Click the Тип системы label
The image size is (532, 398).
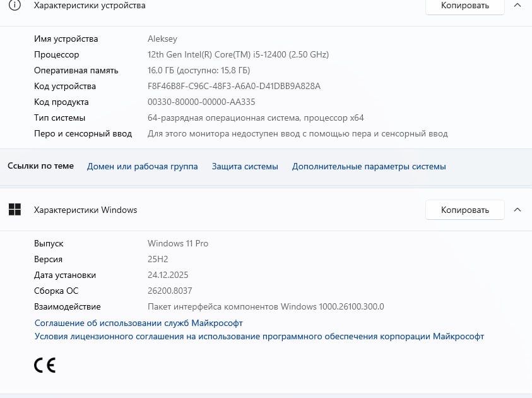click(59, 118)
